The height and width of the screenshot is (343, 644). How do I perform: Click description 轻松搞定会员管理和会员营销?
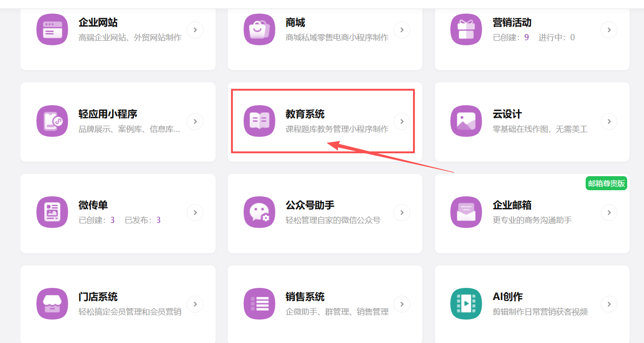click(130, 312)
